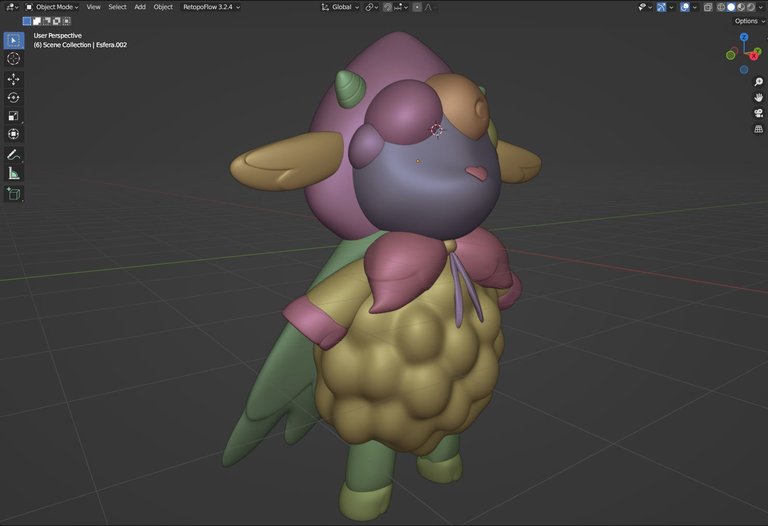Select the Move tool

[14, 79]
